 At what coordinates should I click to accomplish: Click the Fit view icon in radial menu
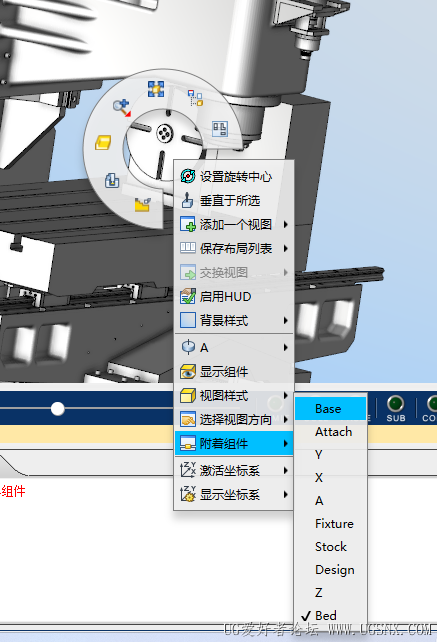pos(156,89)
